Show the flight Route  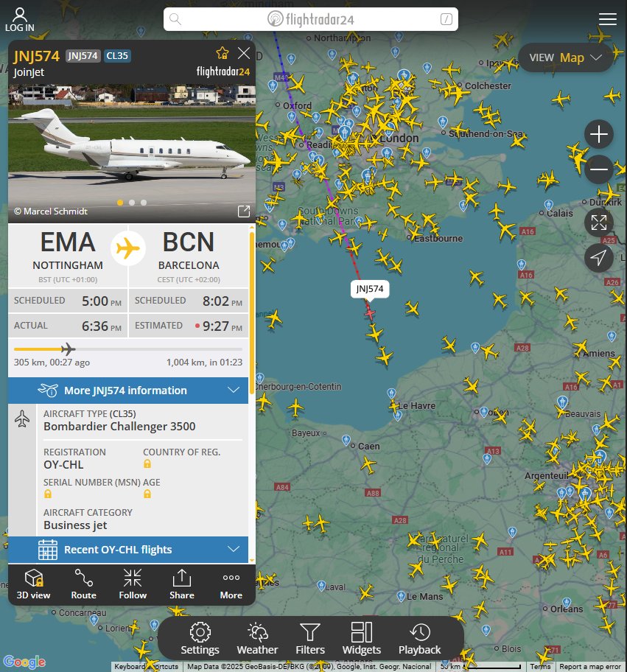tap(83, 584)
